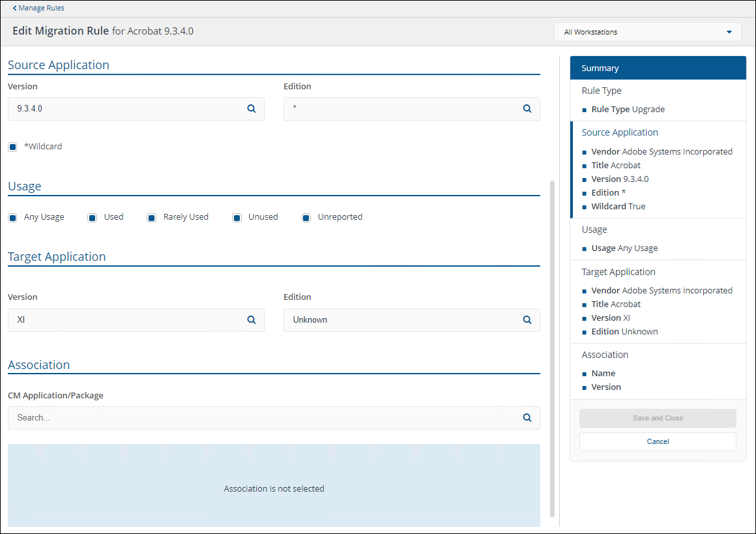Toggle the *Wildcard checkbox

pos(12,147)
